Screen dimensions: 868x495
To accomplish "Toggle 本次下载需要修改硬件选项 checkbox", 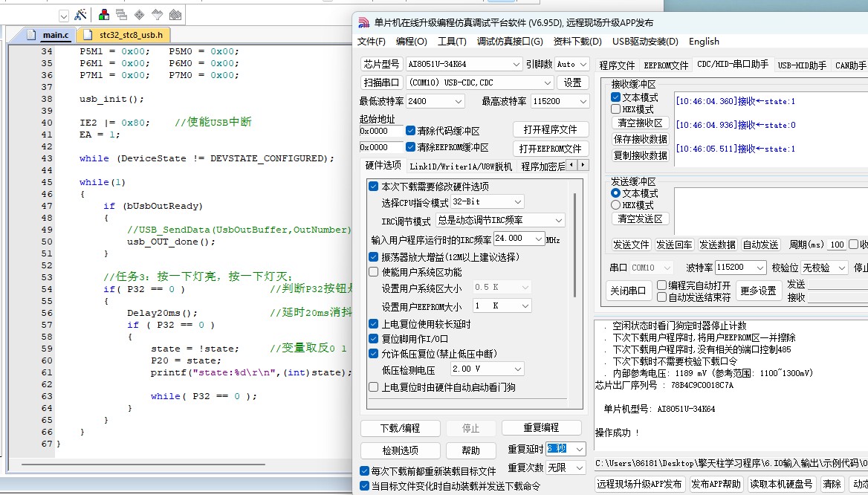I will pos(374,187).
